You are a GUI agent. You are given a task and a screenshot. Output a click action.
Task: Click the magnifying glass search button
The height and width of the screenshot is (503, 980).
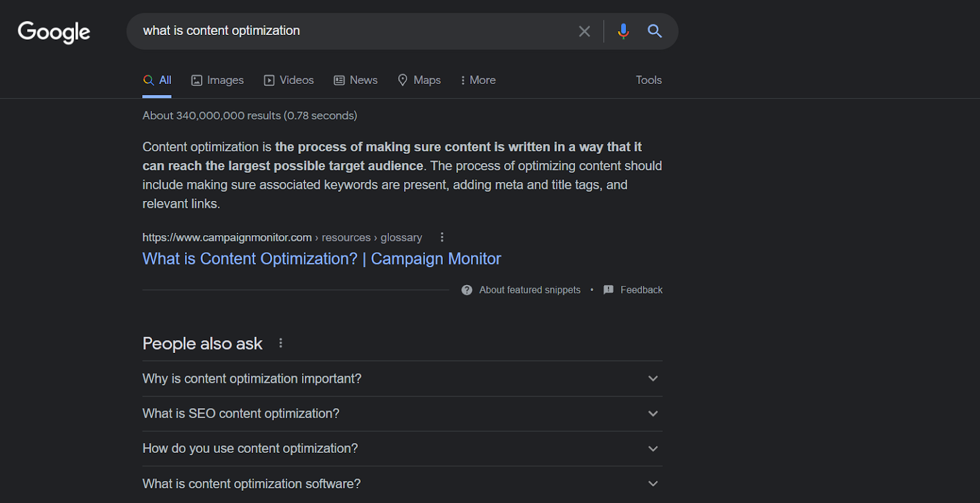coord(655,31)
